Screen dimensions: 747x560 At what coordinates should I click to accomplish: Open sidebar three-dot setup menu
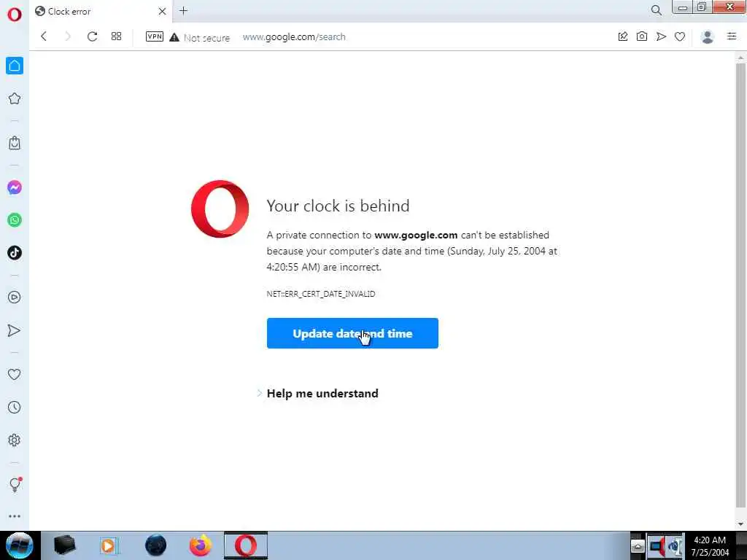(15, 516)
